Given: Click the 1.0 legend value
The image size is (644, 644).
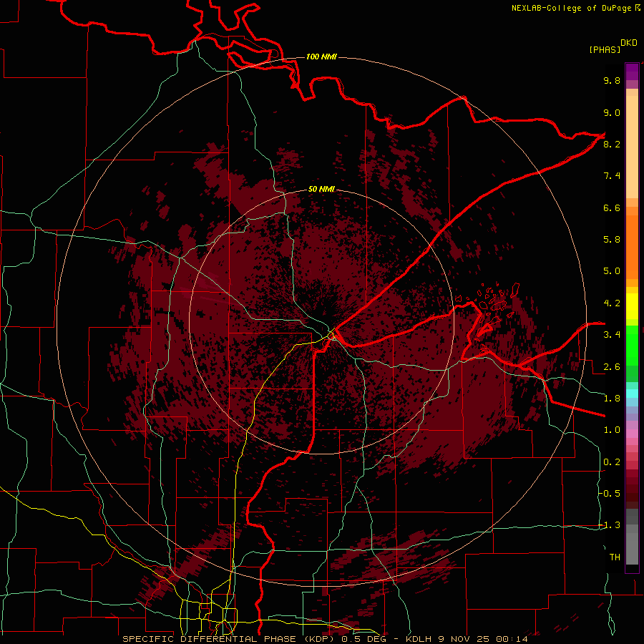Looking at the screenshot, I should click(612, 430).
